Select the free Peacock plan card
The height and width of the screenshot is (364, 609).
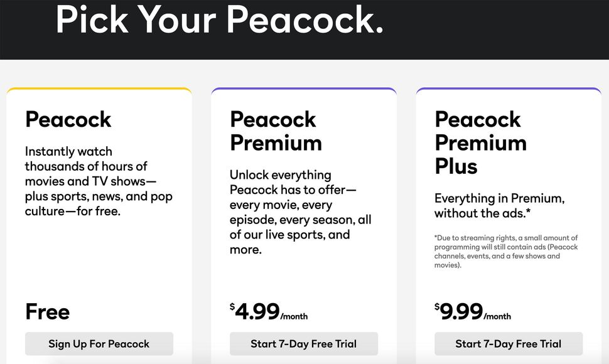click(x=99, y=220)
